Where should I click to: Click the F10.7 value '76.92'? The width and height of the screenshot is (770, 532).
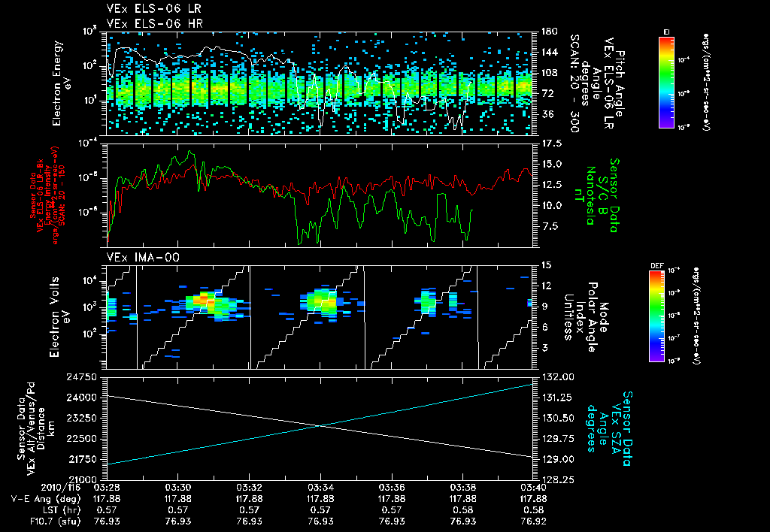coord(534,521)
